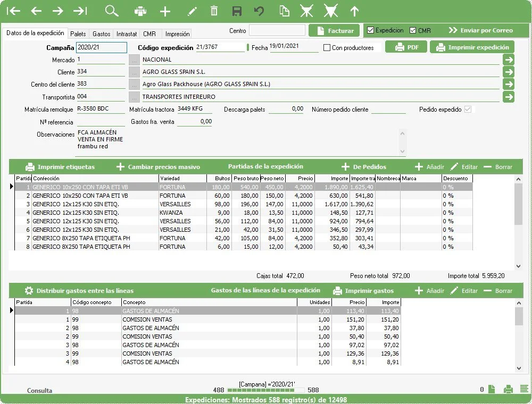
Task: Generate PDF with PDF button
Action: [406, 47]
